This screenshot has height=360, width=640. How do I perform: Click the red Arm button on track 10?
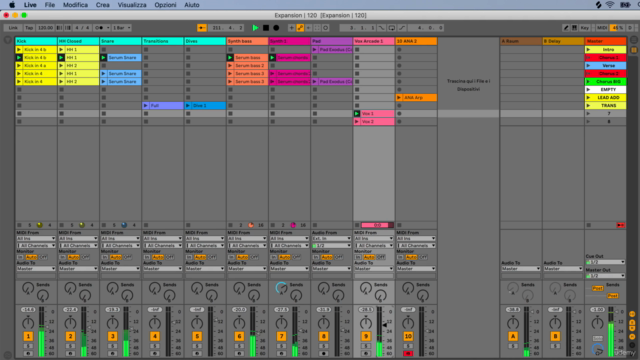tap(408, 353)
